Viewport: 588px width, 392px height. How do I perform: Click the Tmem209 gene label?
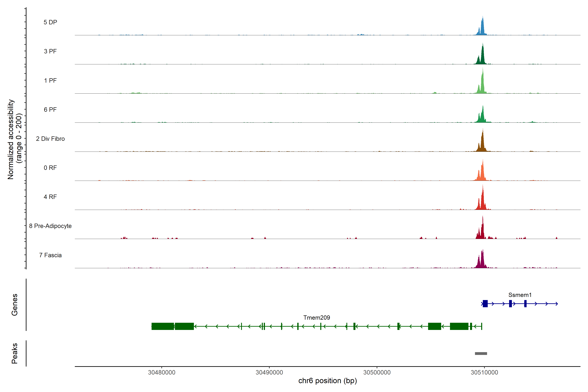coord(317,318)
